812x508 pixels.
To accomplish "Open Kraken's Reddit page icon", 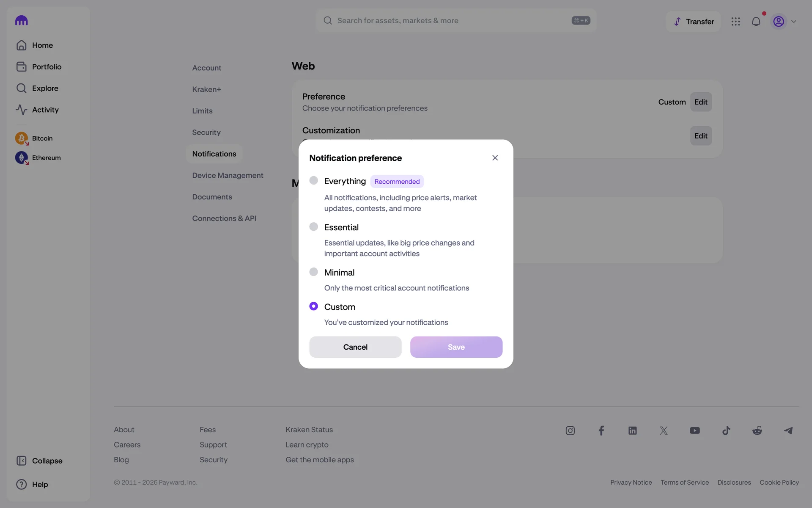I will 757,431.
